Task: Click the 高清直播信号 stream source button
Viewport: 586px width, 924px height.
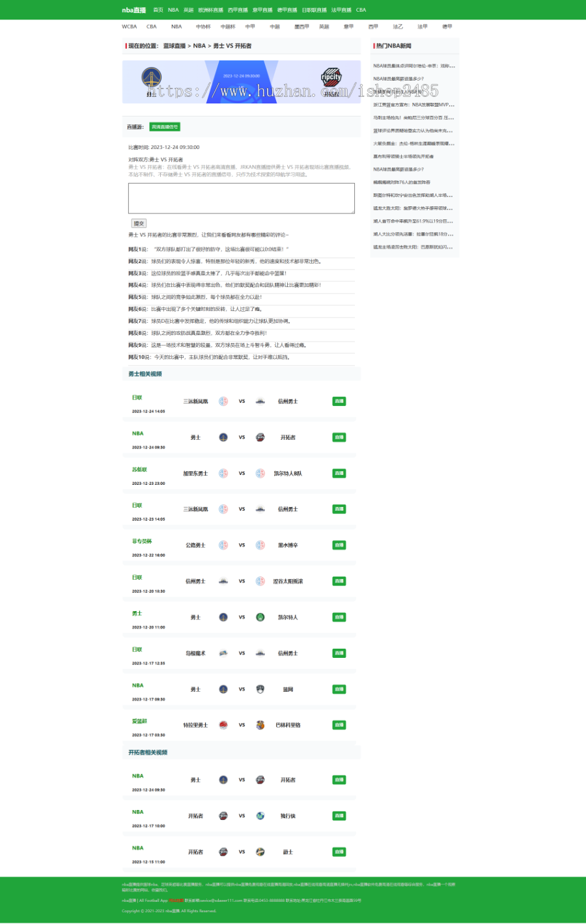Action: 165,127
